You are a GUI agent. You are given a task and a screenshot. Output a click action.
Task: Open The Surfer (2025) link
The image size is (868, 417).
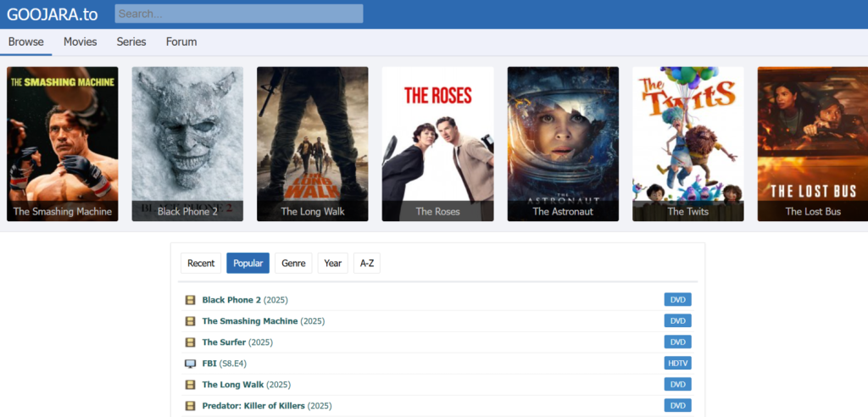point(237,342)
